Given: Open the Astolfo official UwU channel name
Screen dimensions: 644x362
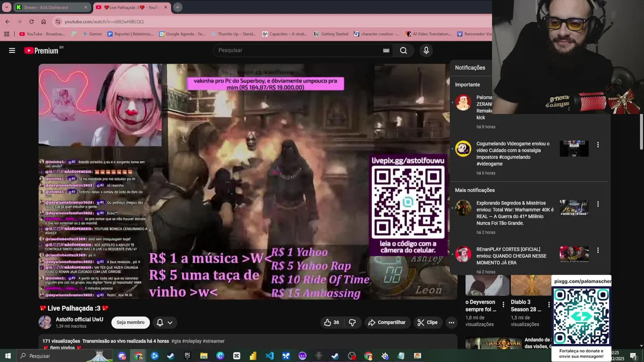Looking at the screenshot, I should point(79,319).
